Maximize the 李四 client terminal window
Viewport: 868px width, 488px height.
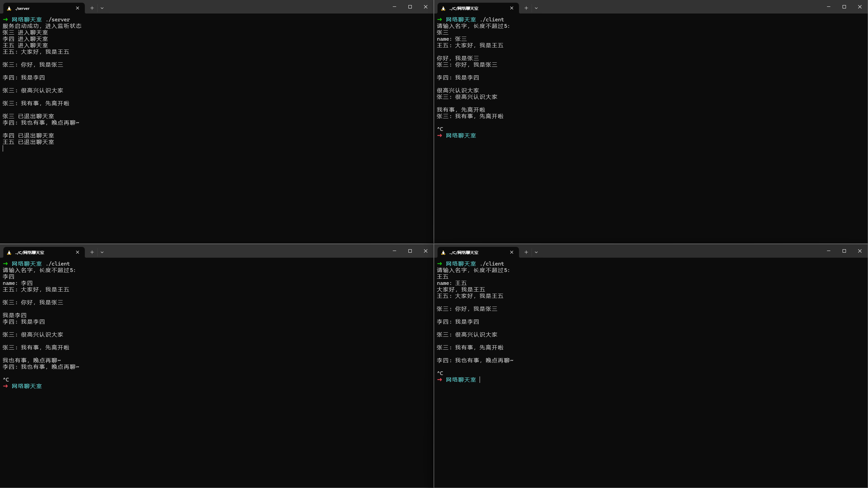pyautogui.click(x=410, y=251)
